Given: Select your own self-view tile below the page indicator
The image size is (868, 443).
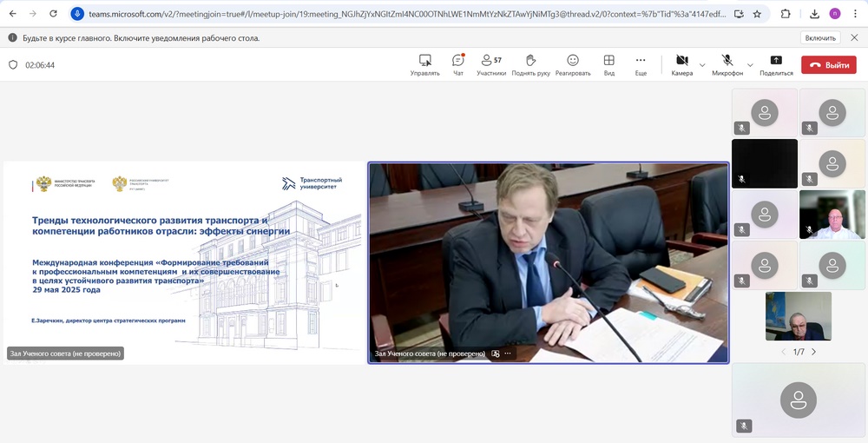Looking at the screenshot, I should 799,400.
